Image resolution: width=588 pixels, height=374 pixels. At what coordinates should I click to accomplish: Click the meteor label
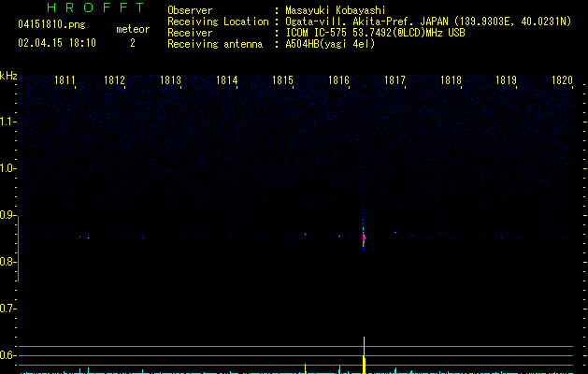tap(133, 29)
